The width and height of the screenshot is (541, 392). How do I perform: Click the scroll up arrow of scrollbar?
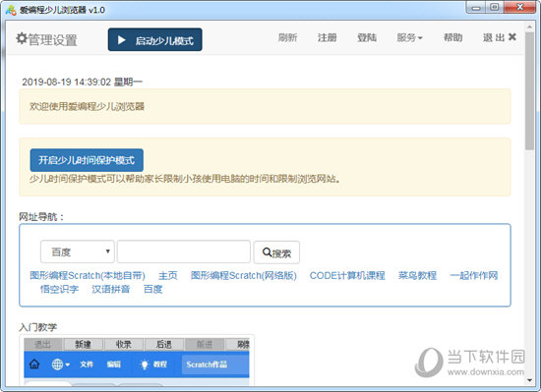pos(529,27)
